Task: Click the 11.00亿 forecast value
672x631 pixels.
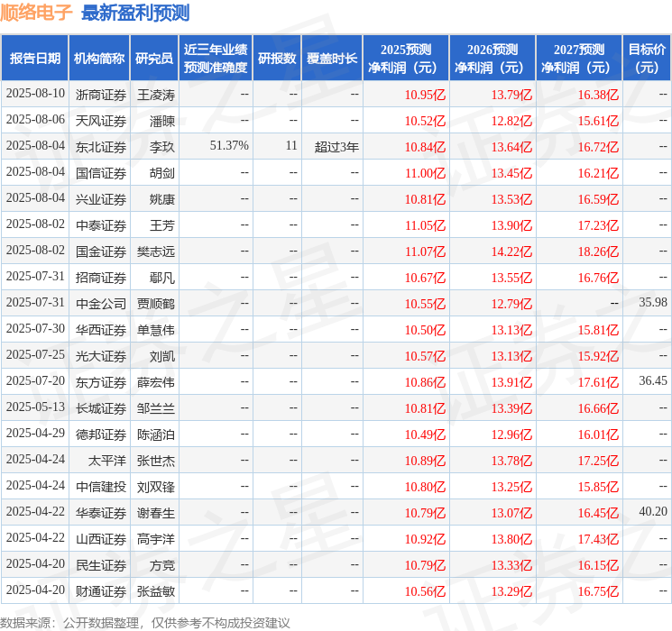Action: click(x=425, y=173)
